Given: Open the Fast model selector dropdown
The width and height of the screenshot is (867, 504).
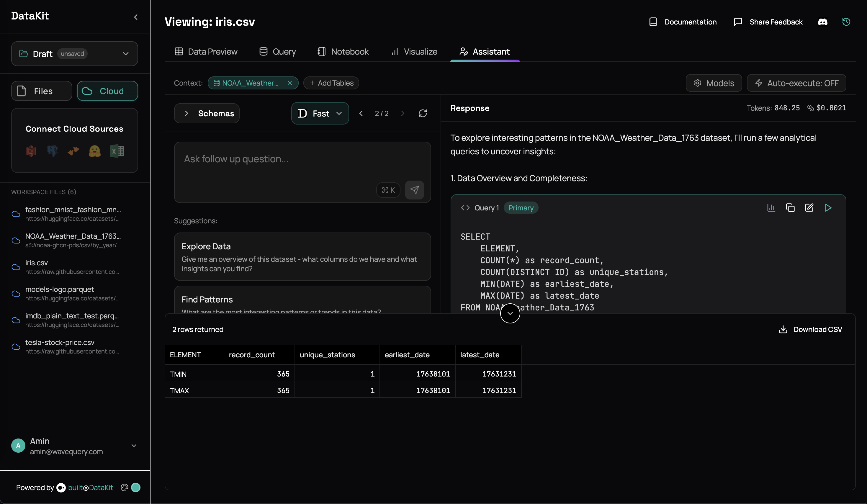Looking at the screenshot, I should tap(320, 113).
